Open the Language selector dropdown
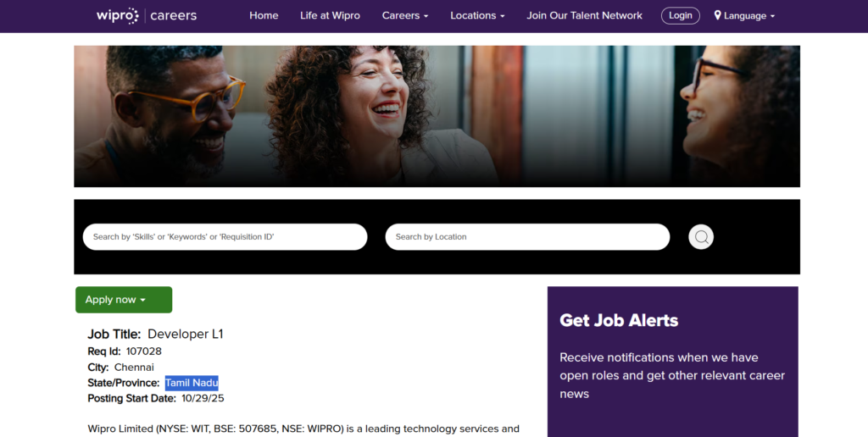The image size is (868, 437). tap(744, 15)
